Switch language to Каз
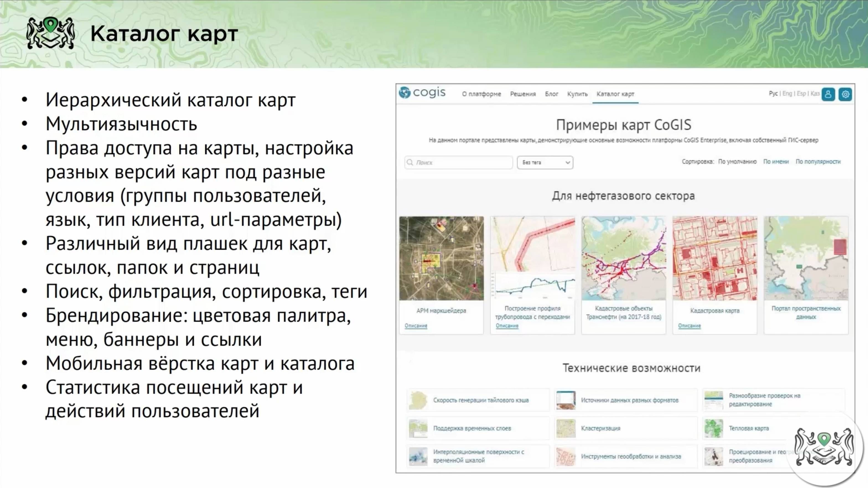The image size is (868, 488). coord(815,94)
